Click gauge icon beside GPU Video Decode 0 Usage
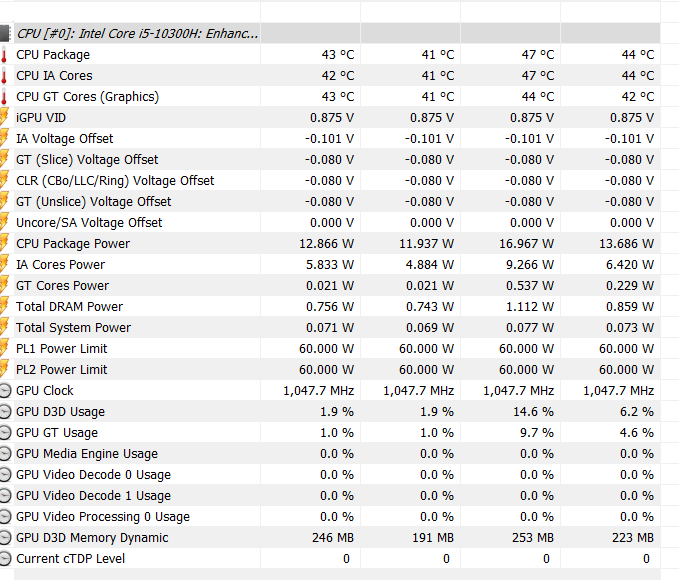The width and height of the screenshot is (679, 580). point(4,475)
